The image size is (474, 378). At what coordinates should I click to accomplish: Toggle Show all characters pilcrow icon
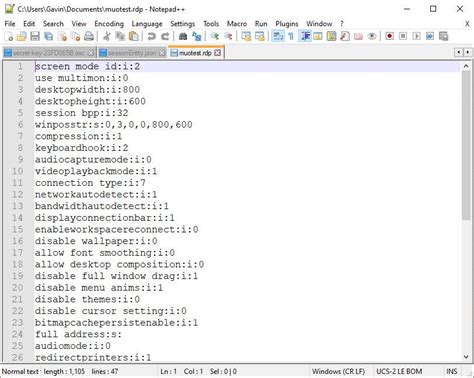tap(291, 36)
